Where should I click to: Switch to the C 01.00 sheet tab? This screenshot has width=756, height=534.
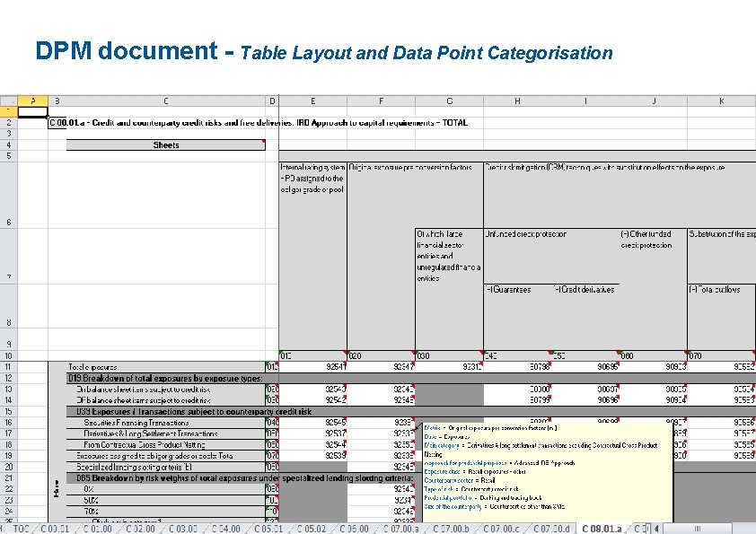98,529
